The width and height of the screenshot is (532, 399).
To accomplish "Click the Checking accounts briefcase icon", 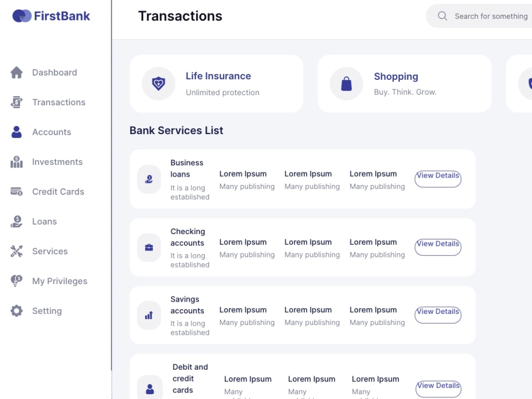I will pyautogui.click(x=148, y=247).
